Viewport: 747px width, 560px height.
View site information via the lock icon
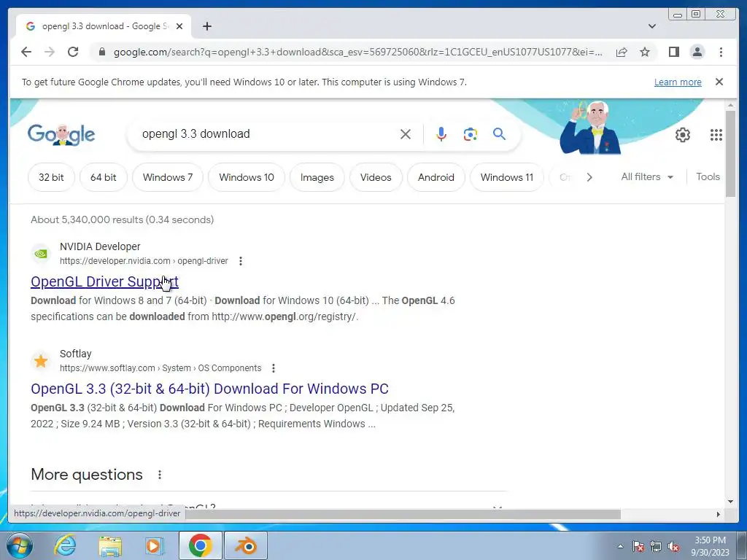pyautogui.click(x=101, y=52)
